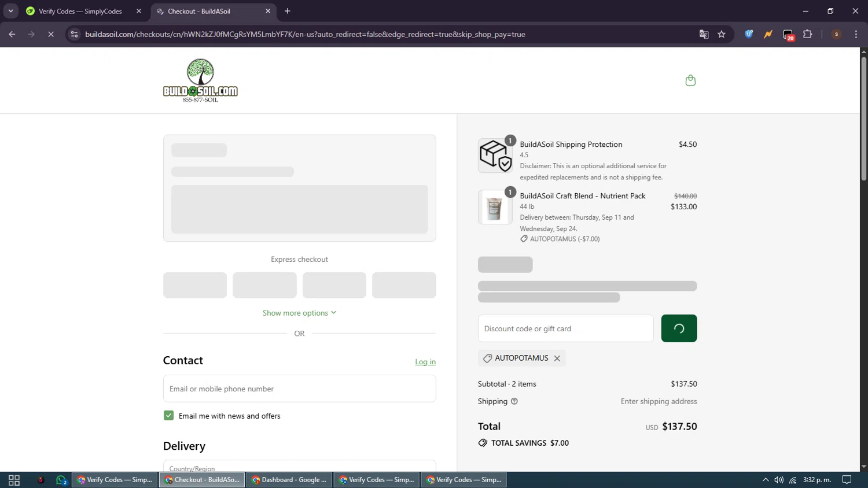868x488 pixels.
Task: Click the Shipping Protection product thumbnail
Action: (x=495, y=156)
